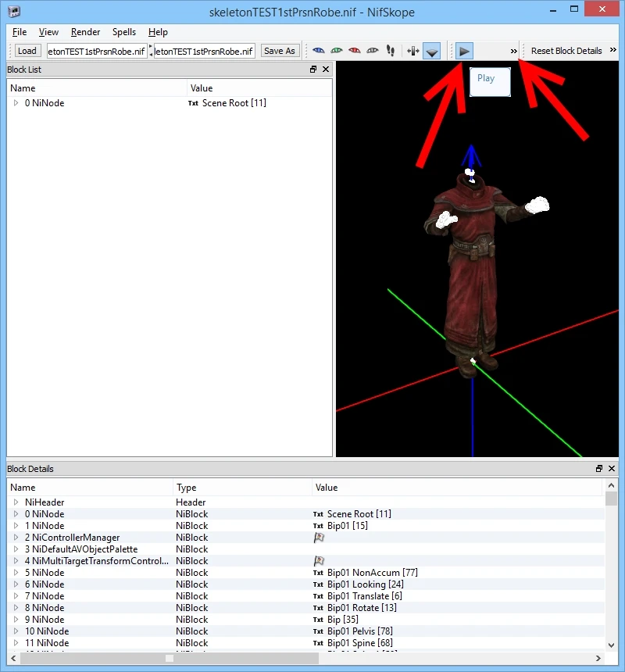The image size is (625, 672).
Task: Open the Help menu
Action: click(158, 32)
